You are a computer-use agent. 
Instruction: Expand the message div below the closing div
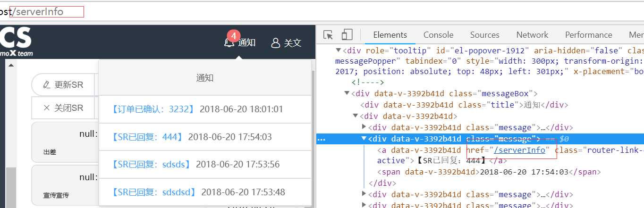coord(364,194)
